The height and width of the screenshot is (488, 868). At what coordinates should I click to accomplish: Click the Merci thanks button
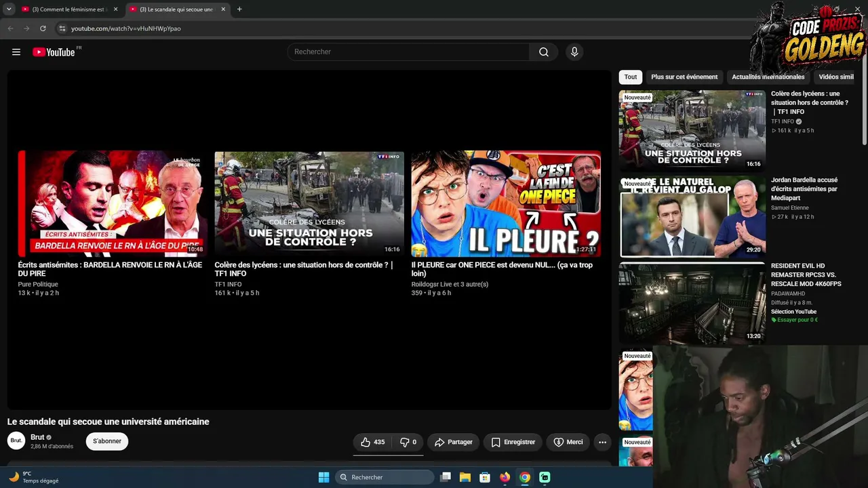568,442
